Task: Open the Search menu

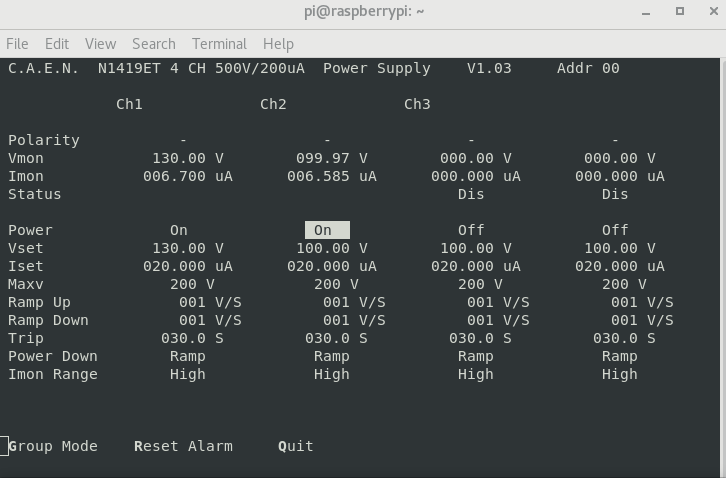Action: tap(154, 44)
